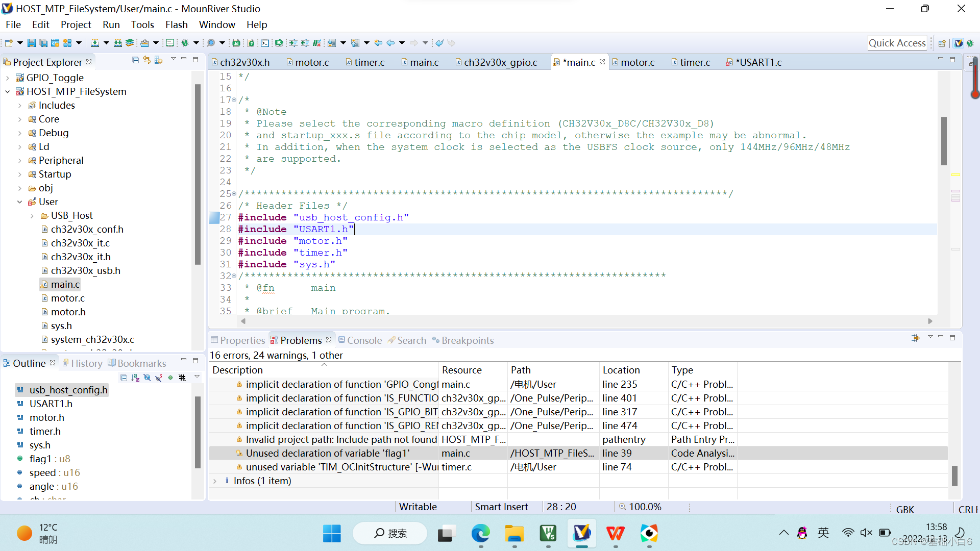The width and height of the screenshot is (980, 551).
Task: Click the Debug bug icon
Action: point(185,43)
